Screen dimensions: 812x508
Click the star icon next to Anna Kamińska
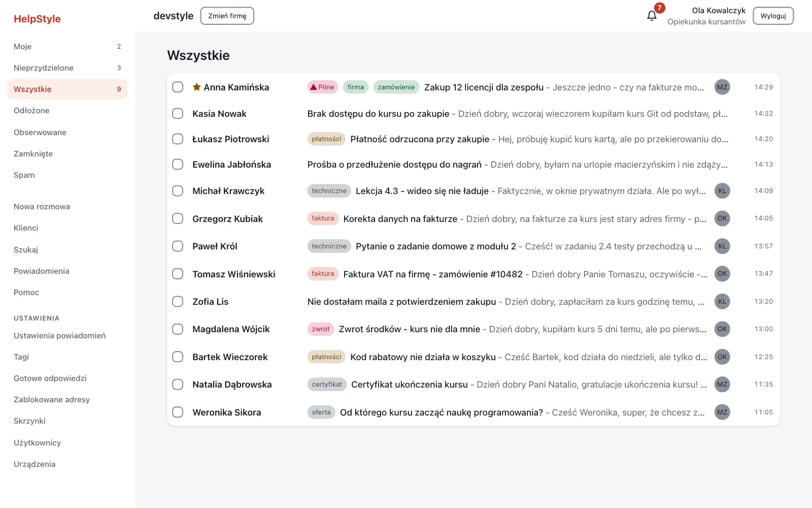click(196, 87)
